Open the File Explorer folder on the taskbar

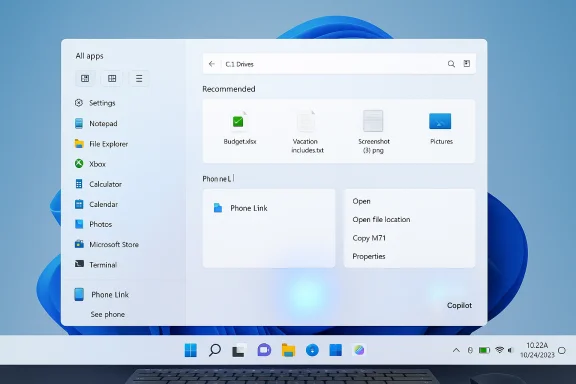click(x=288, y=350)
